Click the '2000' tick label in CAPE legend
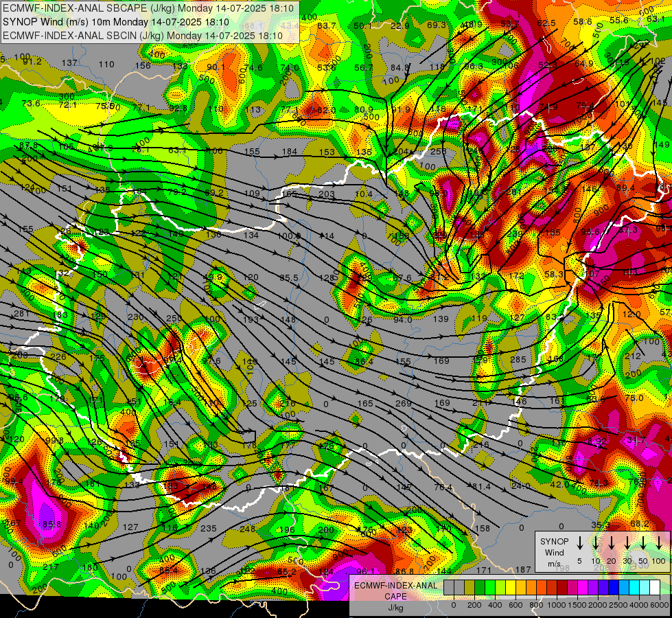The width and height of the screenshot is (672, 618). (x=598, y=605)
